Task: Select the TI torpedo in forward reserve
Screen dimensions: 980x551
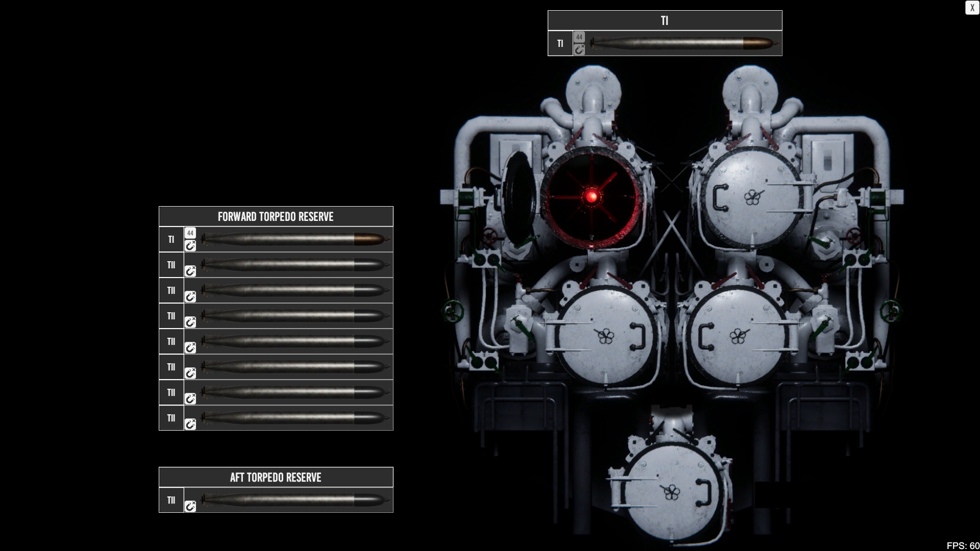Action: click(x=293, y=239)
